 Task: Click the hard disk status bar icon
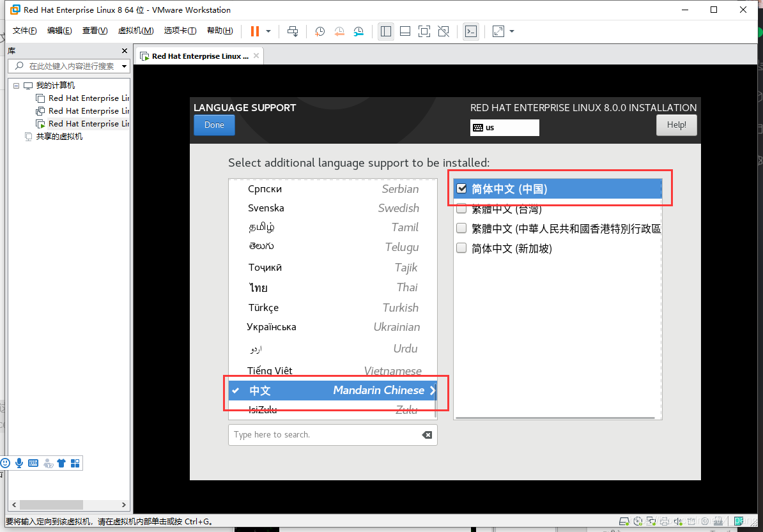pyautogui.click(x=624, y=522)
